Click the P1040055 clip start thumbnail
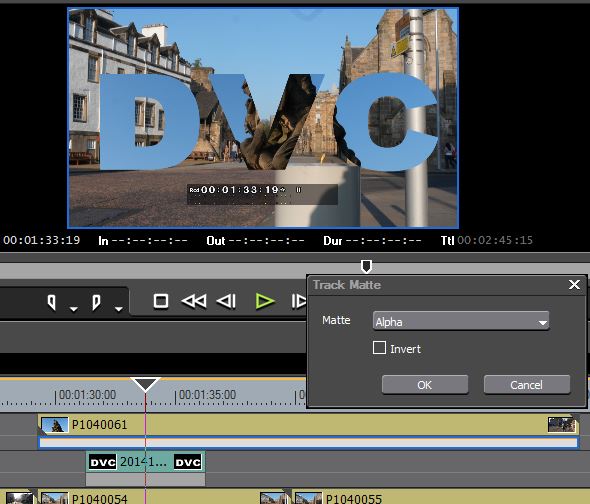 (309, 499)
